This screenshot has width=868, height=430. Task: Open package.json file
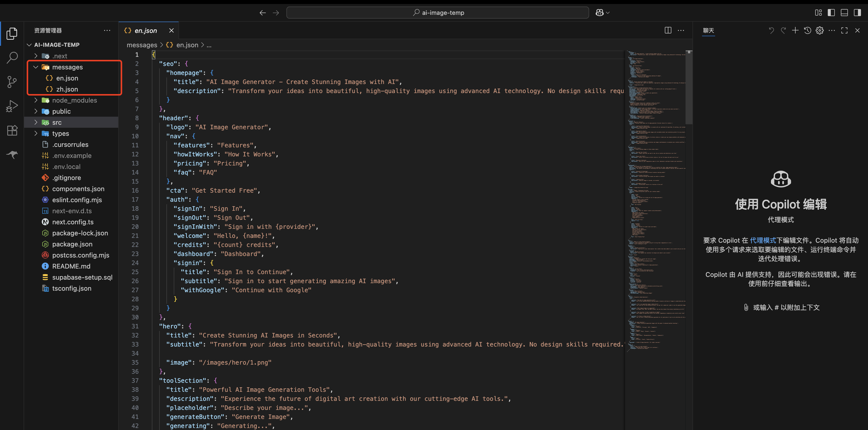coord(72,244)
